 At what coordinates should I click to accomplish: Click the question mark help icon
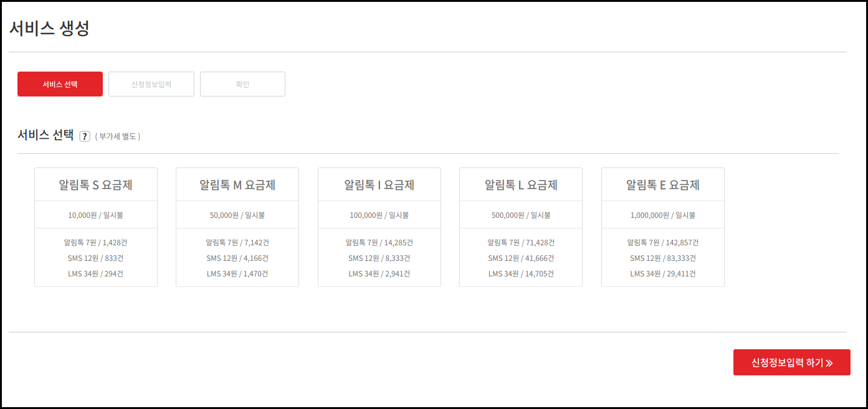85,136
